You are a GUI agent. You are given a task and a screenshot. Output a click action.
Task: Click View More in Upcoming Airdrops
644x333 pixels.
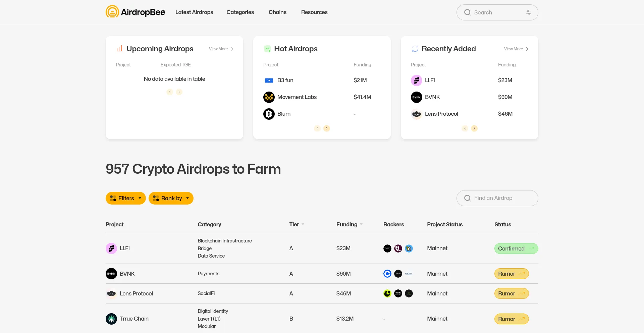[x=221, y=49]
